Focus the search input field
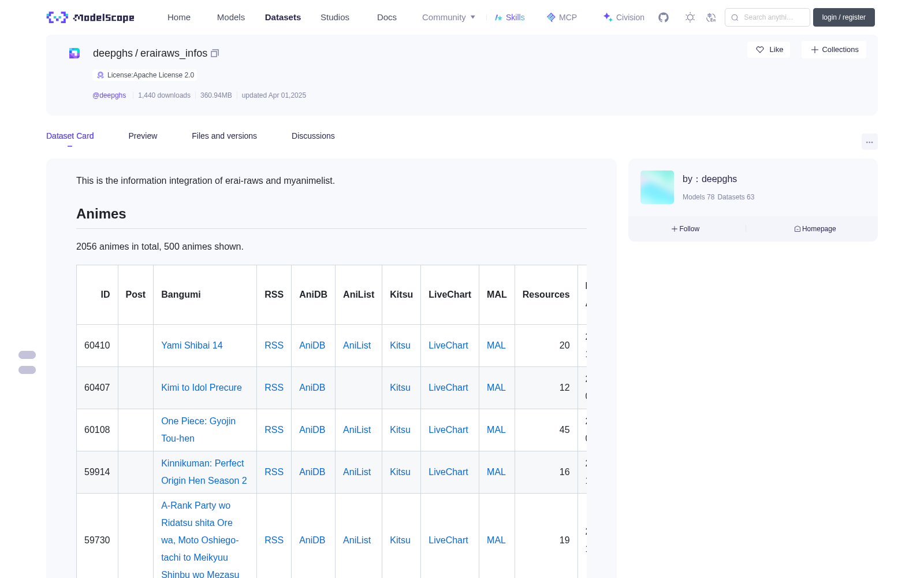This screenshot has width=924, height=578. [x=767, y=17]
